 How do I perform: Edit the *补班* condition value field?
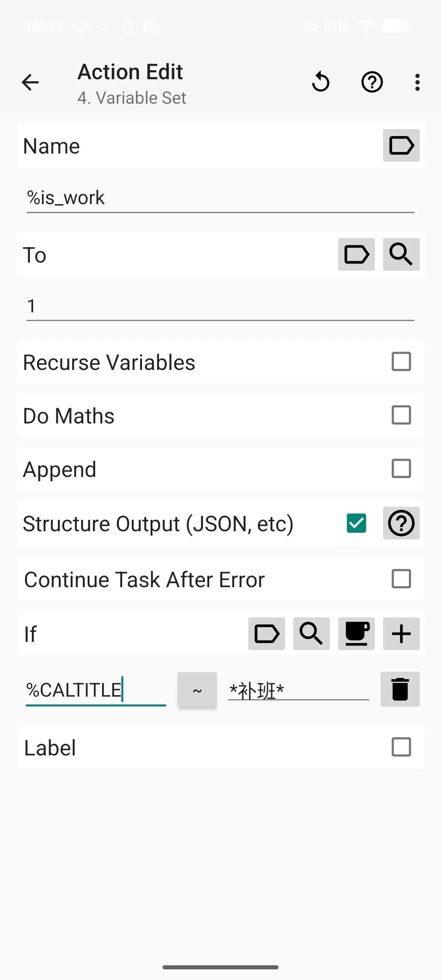pyautogui.click(x=298, y=690)
